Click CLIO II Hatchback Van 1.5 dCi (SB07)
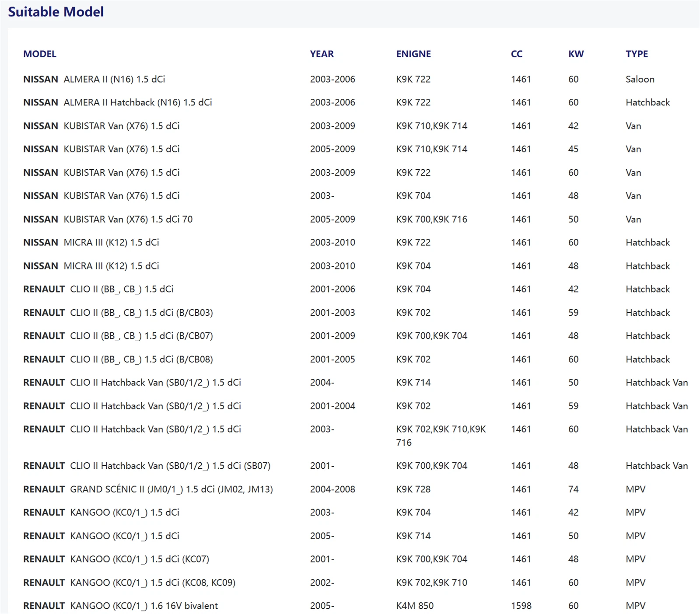 pyautogui.click(x=147, y=466)
